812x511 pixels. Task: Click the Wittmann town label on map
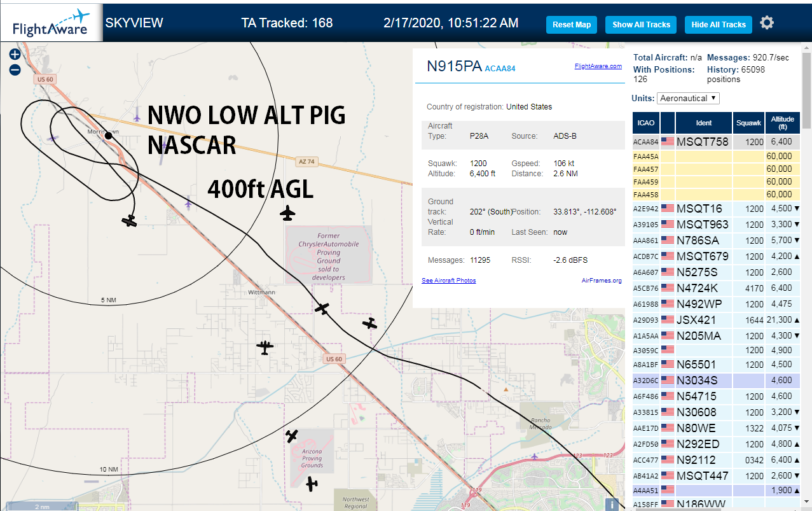261,292
